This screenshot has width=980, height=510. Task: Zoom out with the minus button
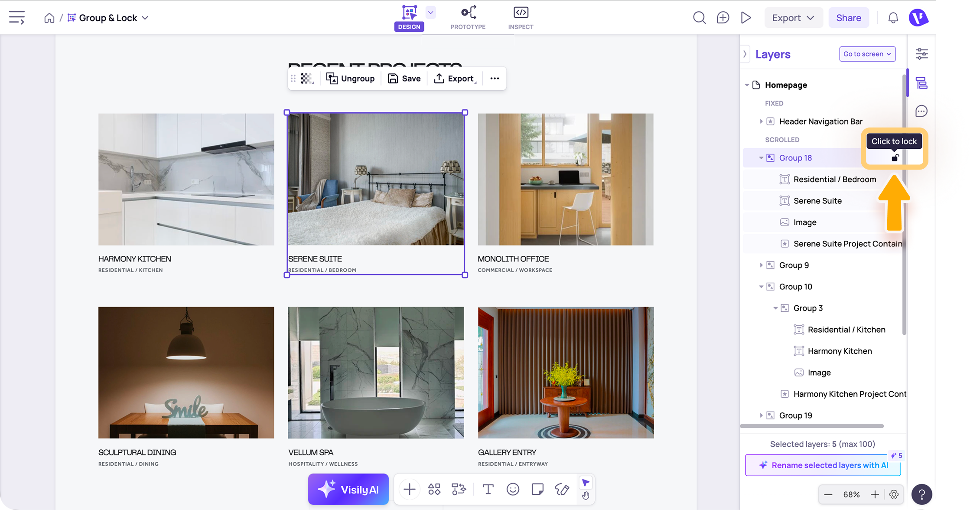pos(828,494)
